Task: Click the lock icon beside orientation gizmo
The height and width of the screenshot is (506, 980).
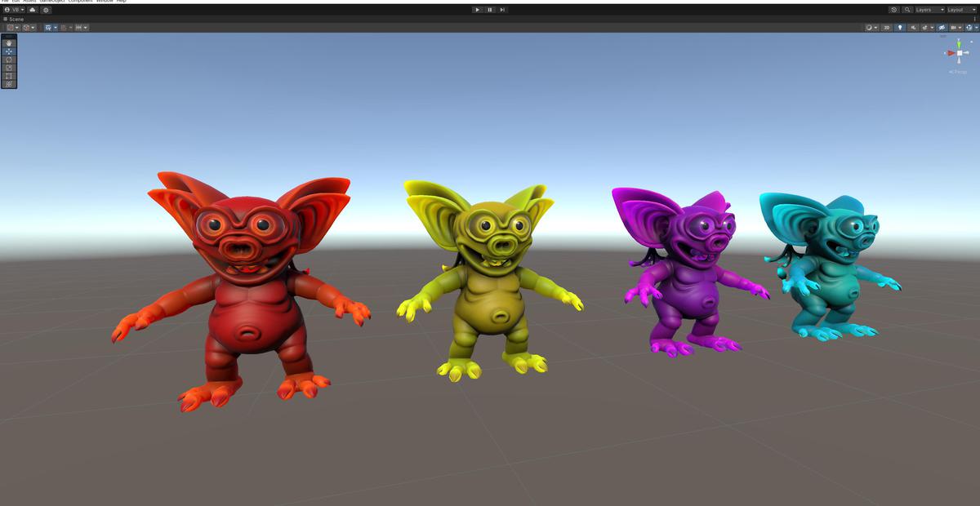Action: click(972, 42)
